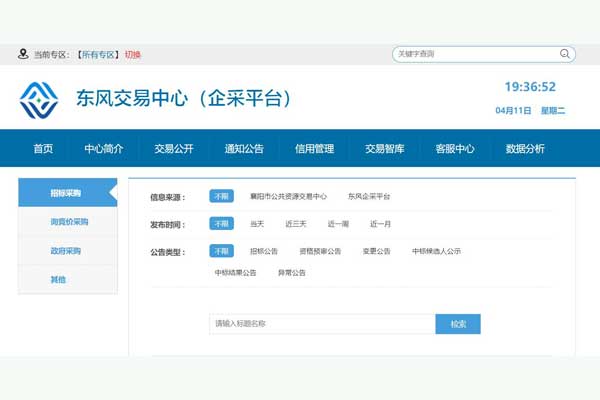Select the 招标采购 sidebar tab
The height and width of the screenshot is (400, 600).
[68, 193]
